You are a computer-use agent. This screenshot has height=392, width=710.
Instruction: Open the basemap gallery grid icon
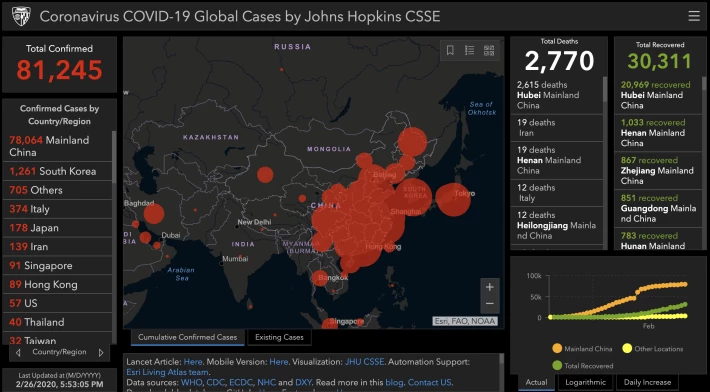pyautogui.click(x=489, y=50)
